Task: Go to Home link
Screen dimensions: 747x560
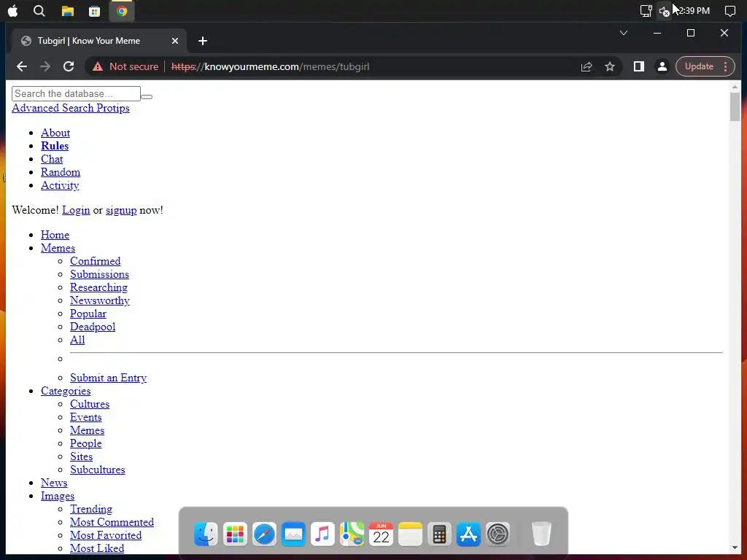Action: (55, 235)
